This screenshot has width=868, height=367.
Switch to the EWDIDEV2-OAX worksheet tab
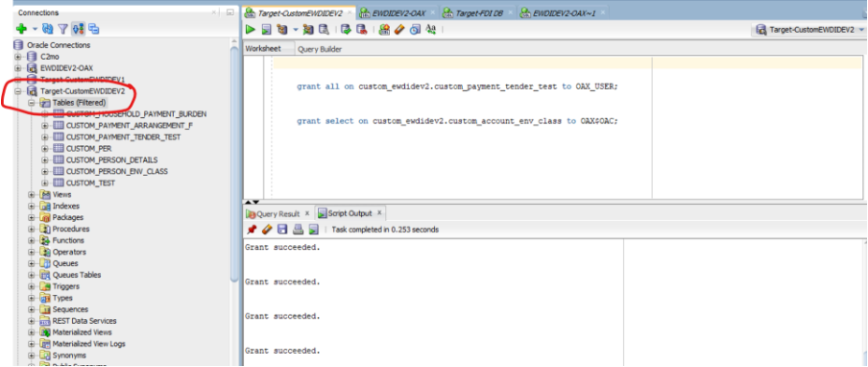click(398, 12)
